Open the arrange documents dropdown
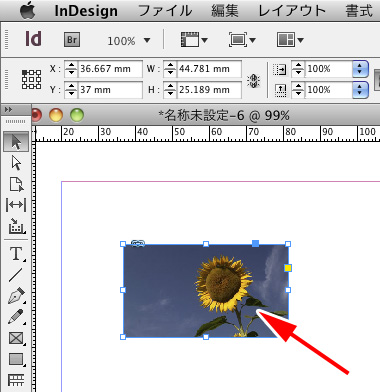 pyautogui.click(x=290, y=40)
